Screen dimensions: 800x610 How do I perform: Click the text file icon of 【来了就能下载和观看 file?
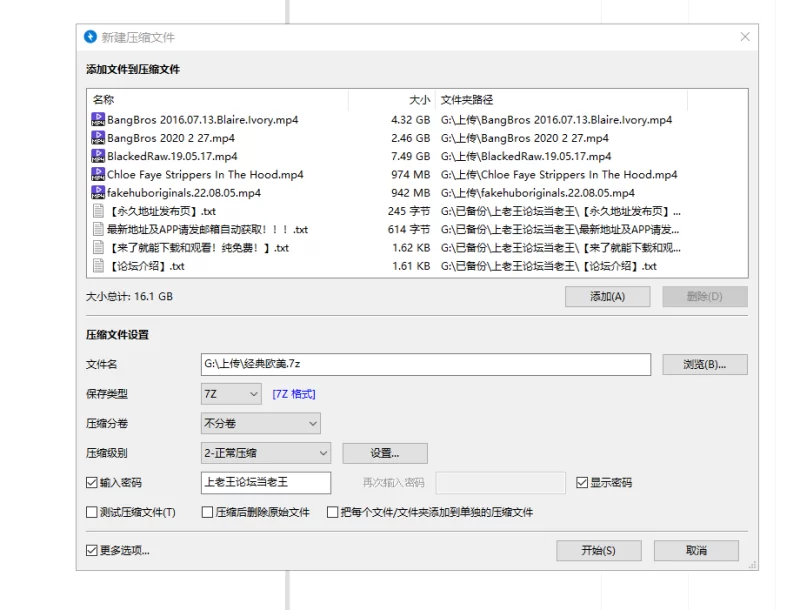98,247
